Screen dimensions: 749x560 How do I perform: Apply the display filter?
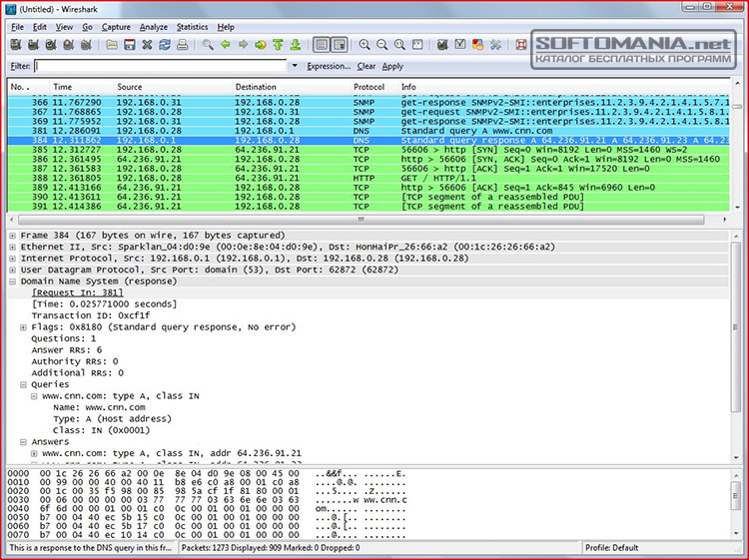(x=392, y=66)
